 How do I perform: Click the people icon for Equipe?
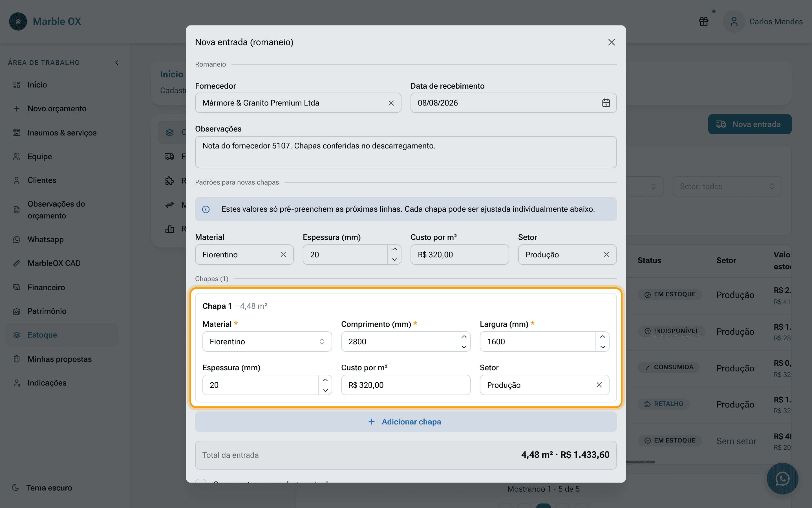pyautogui.click(x=16, y=157)
